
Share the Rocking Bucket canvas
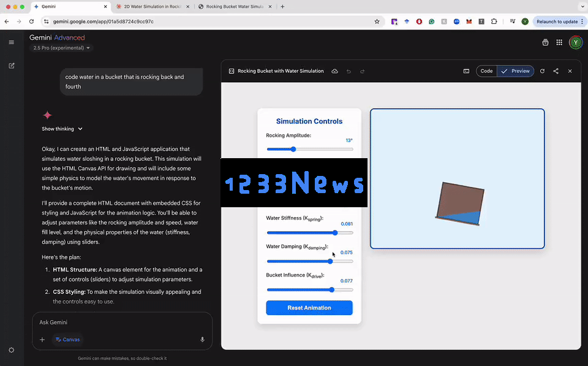point(556,71)
